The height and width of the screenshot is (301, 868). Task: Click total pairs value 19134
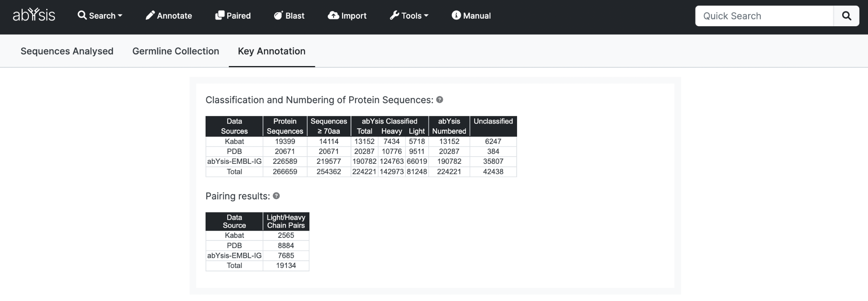point(286,265)
